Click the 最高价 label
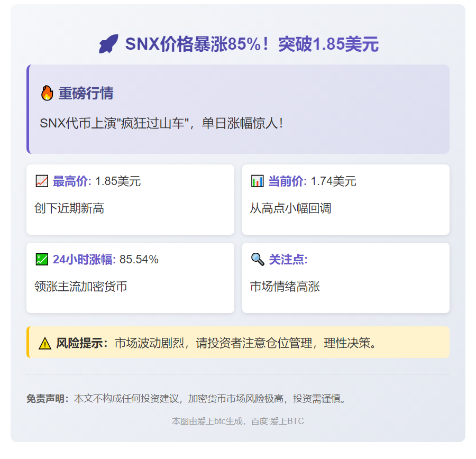This screenshot has width=476, height=459. [72, 181]
